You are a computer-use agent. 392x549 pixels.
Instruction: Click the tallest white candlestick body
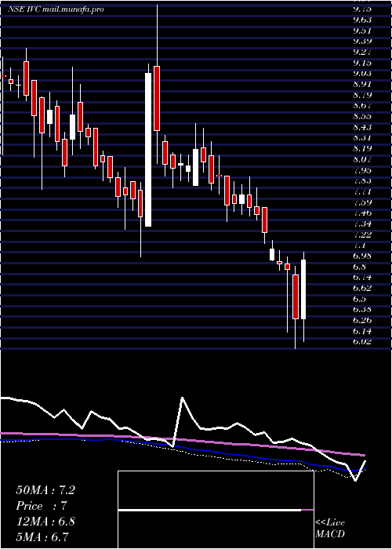click(148, 150)
